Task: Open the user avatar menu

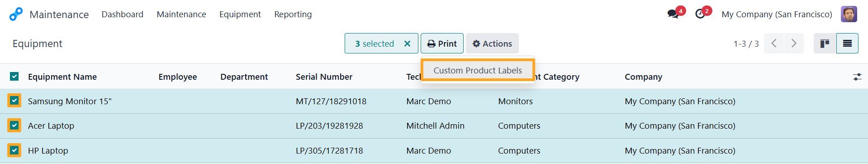Action: [849, 14]
